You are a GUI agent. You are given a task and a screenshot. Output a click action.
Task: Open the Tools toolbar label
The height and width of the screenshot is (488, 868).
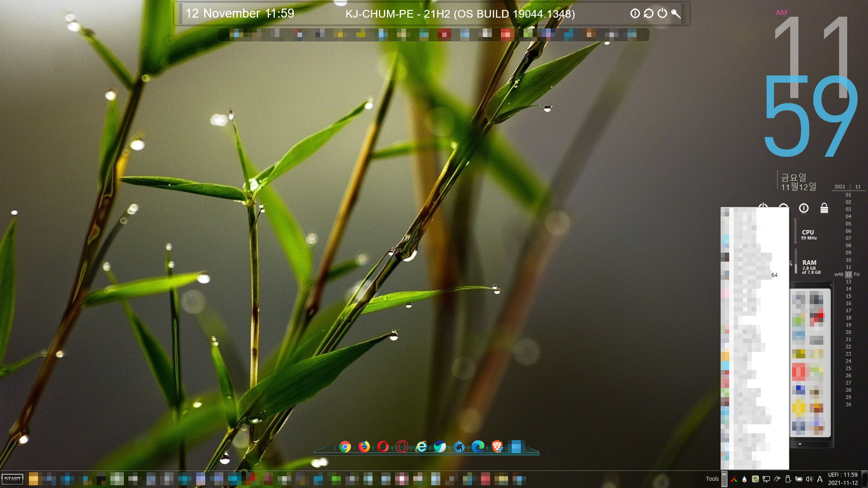[x=712, y=479]
